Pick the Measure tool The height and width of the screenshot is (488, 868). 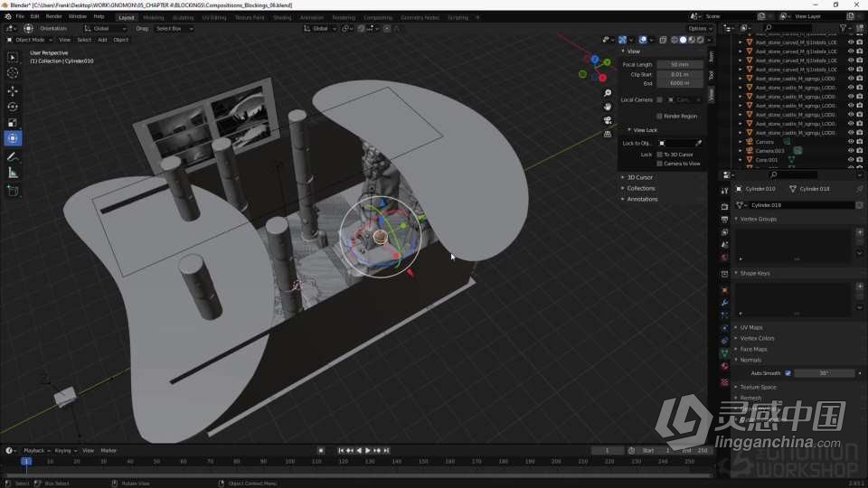point(13,174)
